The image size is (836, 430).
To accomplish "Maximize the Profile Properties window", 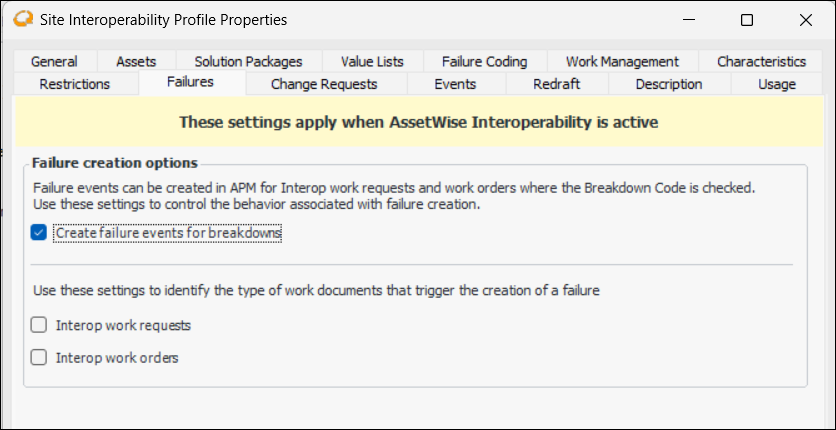I will click(x=746, y=20).
